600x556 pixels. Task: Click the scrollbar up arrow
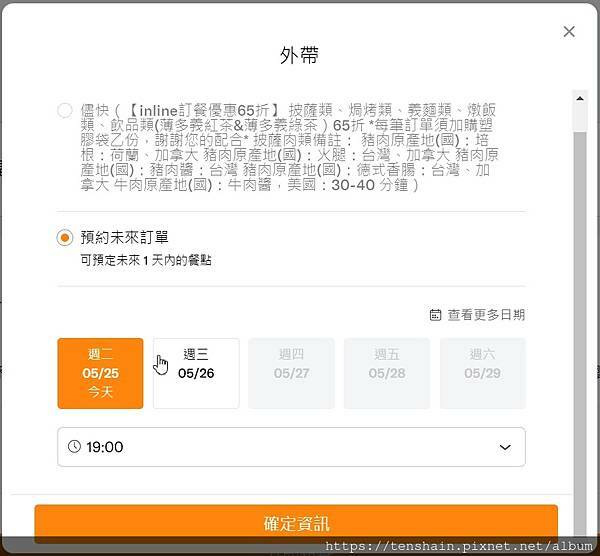coord(579,97)
